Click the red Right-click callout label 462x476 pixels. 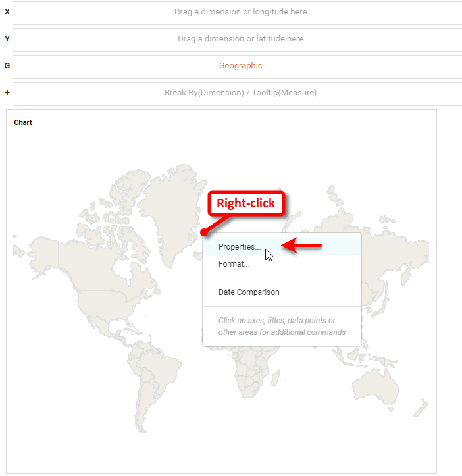[x=245, y=203]
